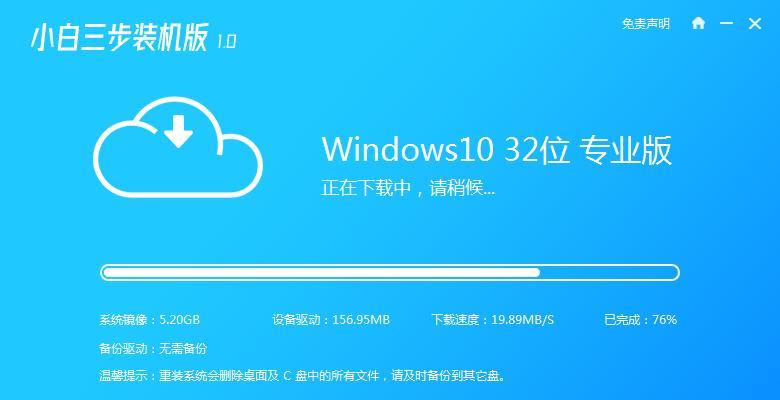This screenshot has height=400, width=780.
Task: Click the Windows10 32位 专业版 heading
Action: 496,150
